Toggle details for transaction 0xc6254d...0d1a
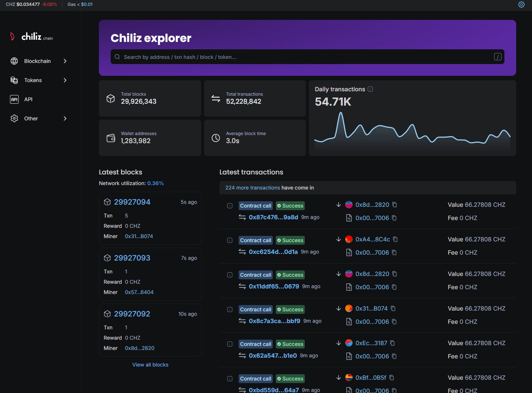 (x=230, y=240)
